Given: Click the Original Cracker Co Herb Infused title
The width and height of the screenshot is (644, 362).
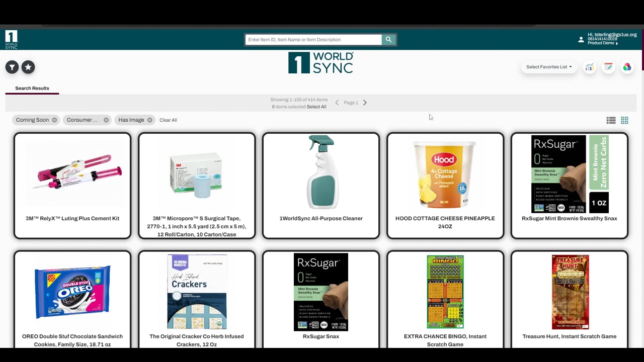Looking at the screenshot, I should click(x=197, y=340).
